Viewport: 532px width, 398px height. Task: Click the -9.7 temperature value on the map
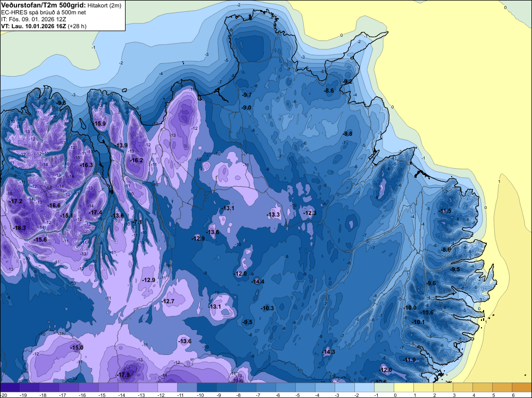(247, 95)
